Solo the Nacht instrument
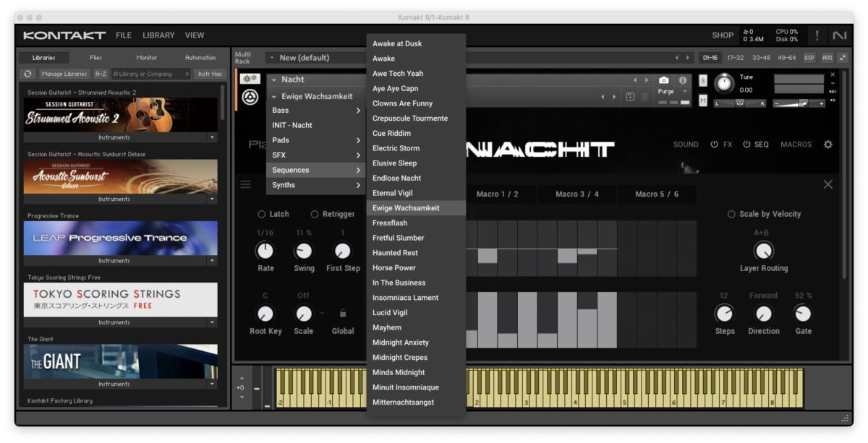Viewport: 868px width, 443px height. pyautogui.click(x=702, y=80)
